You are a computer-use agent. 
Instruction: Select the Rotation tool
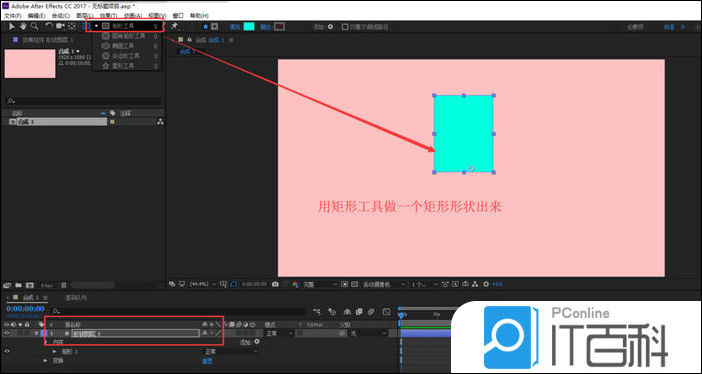[49, 26]
